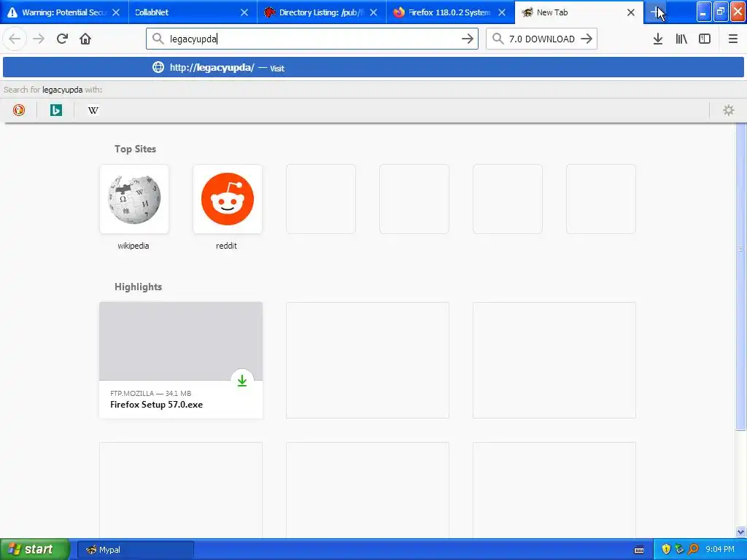This screenshot has width=747, height=560.
Task: Search with Bing
Action: [55, 111]
